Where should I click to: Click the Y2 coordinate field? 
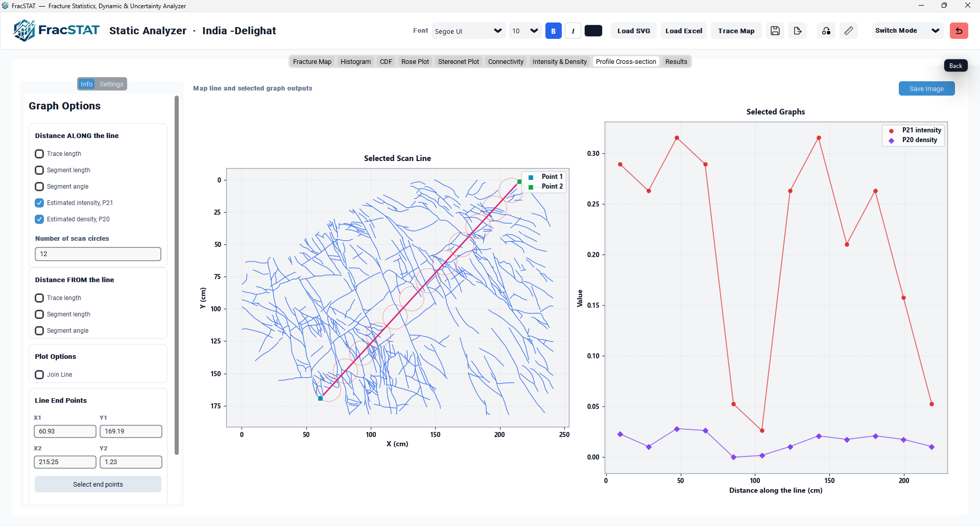point(131,462)
